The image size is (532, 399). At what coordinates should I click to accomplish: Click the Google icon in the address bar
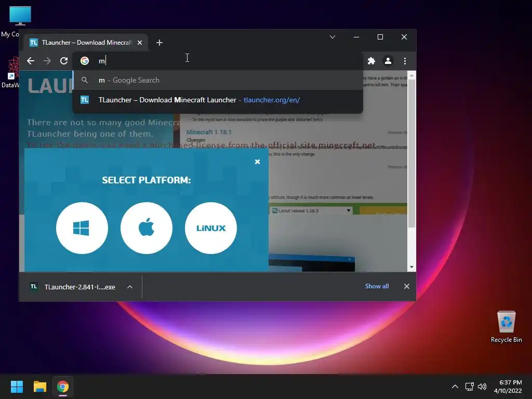coord(85,61)
